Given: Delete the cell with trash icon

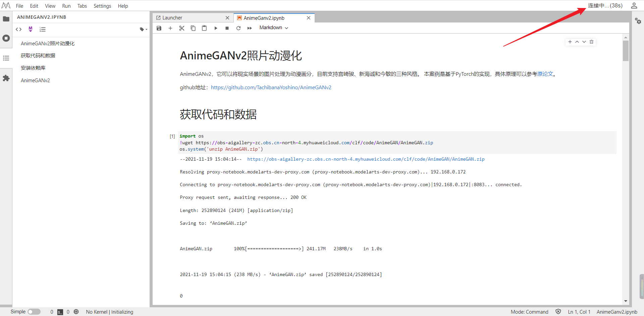Looking at the screenshot, I should (x=591, y=42).
